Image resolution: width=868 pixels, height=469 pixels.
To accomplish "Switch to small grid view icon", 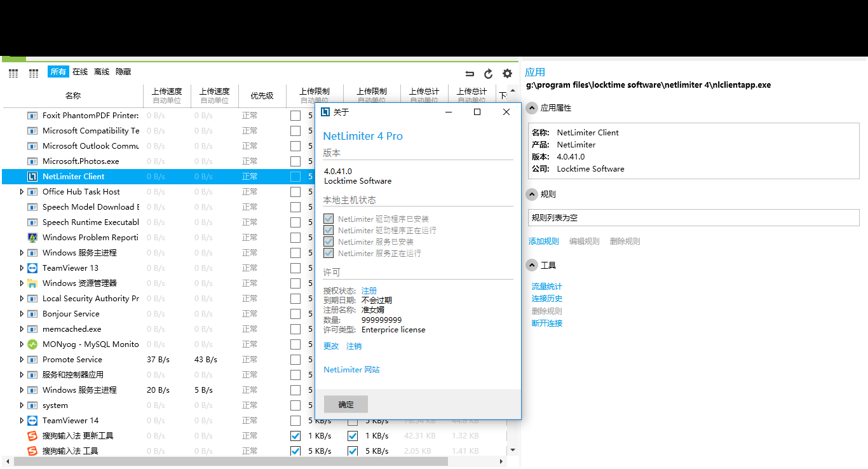I will click(34, 73).
